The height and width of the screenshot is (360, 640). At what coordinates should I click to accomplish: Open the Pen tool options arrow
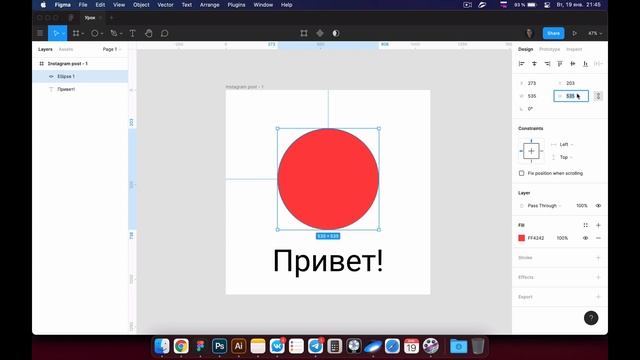[121, 34]
